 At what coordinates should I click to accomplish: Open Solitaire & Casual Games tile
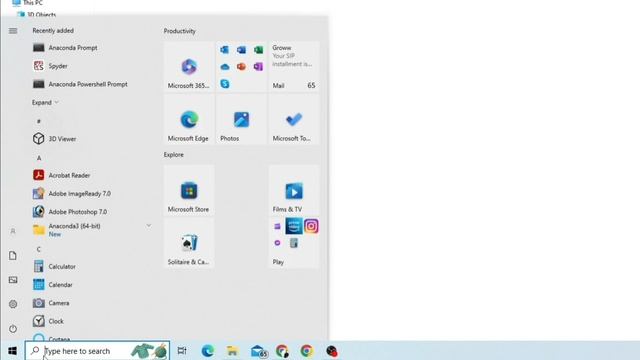pyautogui.click(x=189, y=243)
